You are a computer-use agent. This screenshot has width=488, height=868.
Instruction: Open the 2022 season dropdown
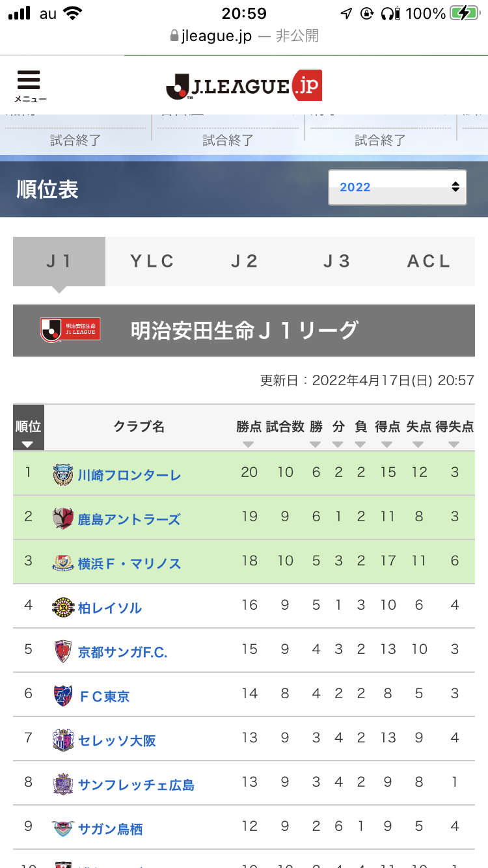pyautogui.click(x=397, y=187)
